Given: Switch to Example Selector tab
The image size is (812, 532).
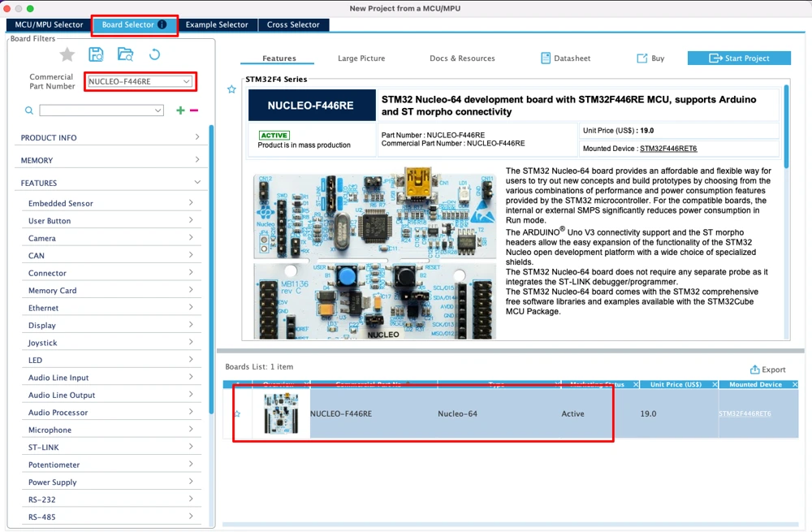Looking at the screenshot, I should coord(217,24).
